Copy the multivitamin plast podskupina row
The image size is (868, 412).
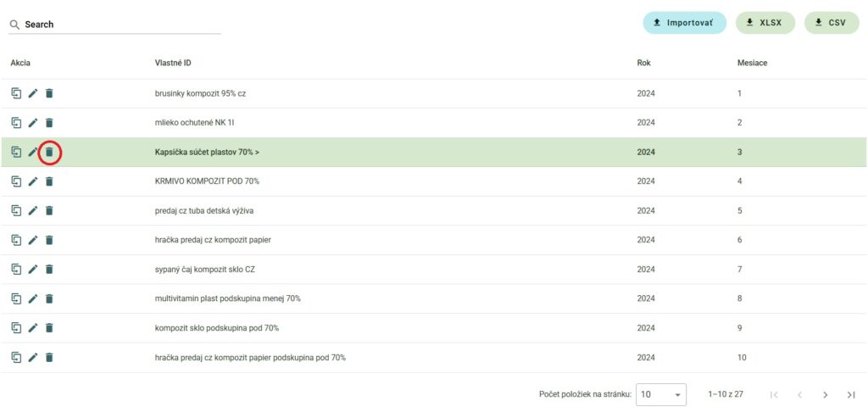pyautogui.click(x=16, y=298)
